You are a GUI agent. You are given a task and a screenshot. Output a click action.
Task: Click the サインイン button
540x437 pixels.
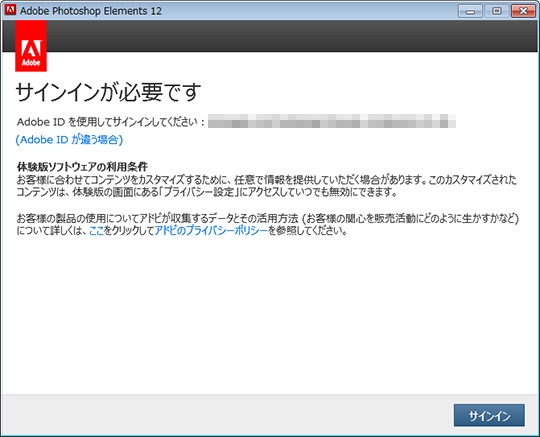coord(489,415)
